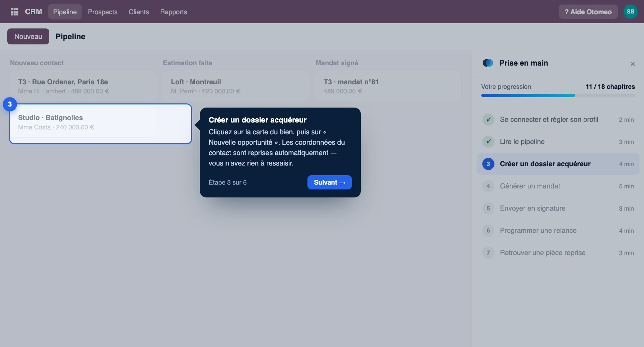Click the Mandat signé column header
The image size is (644, 347).
tap(337, 63)
